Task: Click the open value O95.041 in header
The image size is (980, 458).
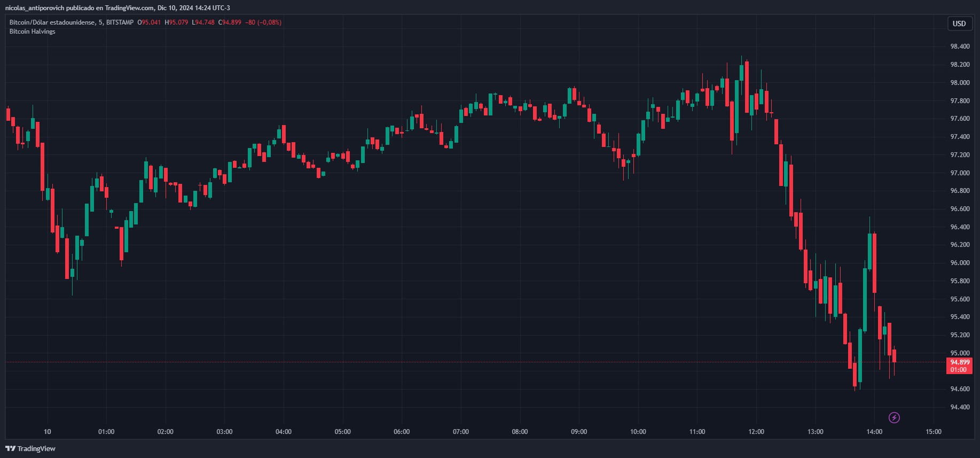Action: pos(149,22)
